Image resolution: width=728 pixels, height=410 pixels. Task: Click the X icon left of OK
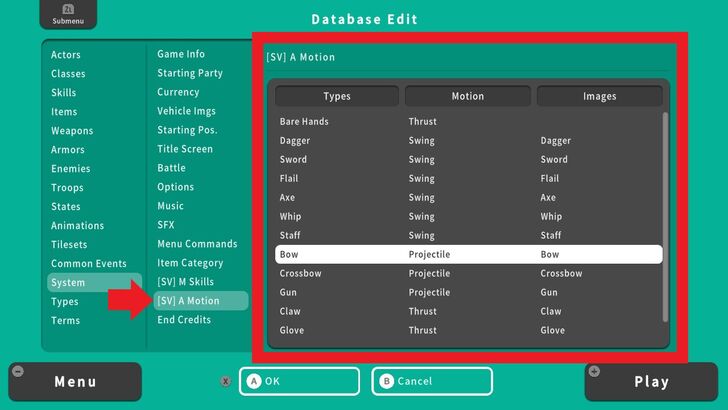[226, 381]
